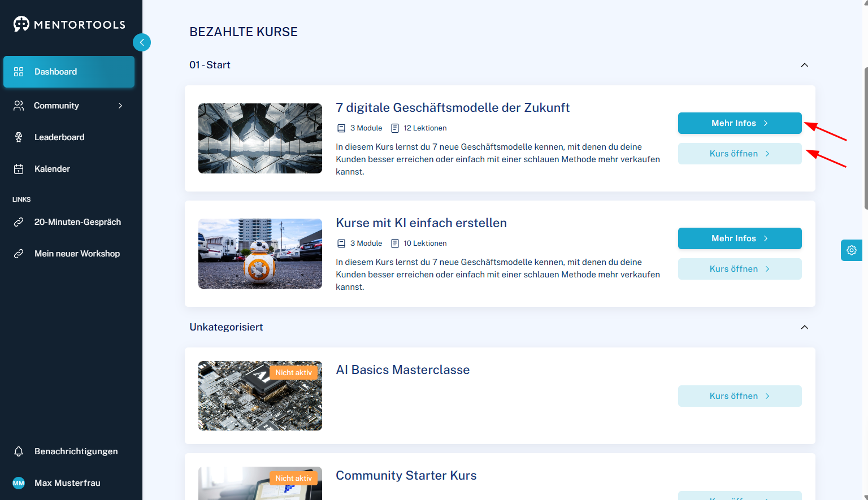The width and height of the screenshot is (868, 500).
Task: Follow the 20-Minuten-Gespräch link
Action: 69,222
